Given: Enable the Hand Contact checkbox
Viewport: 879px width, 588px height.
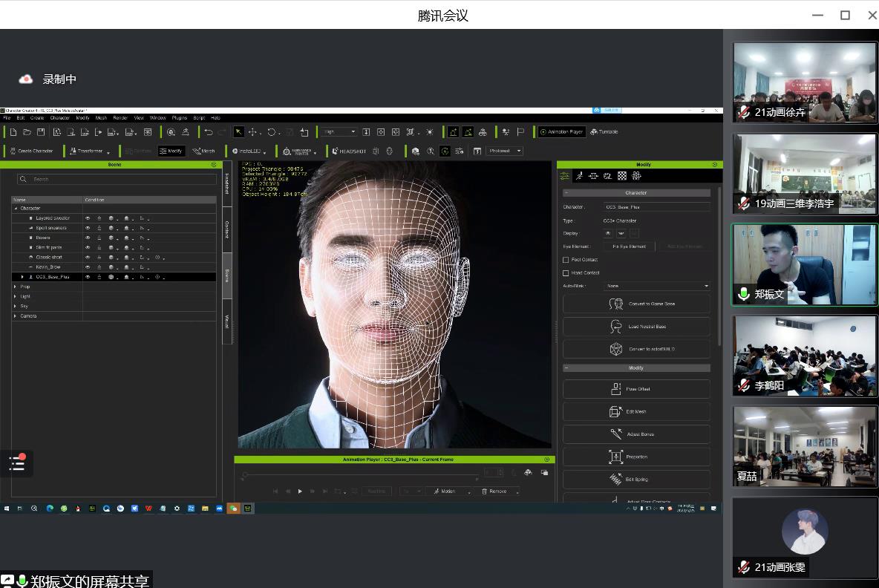Looking at the screenshot, I should (x=566, y=273).
